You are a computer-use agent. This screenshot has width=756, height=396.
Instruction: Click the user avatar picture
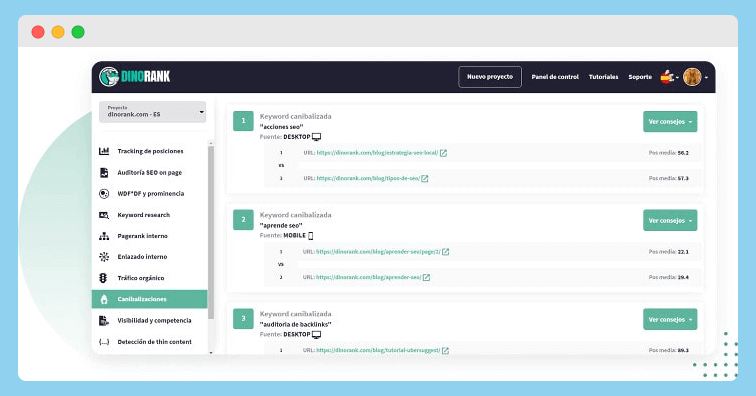pyautogui.click(x=692, y=77)
